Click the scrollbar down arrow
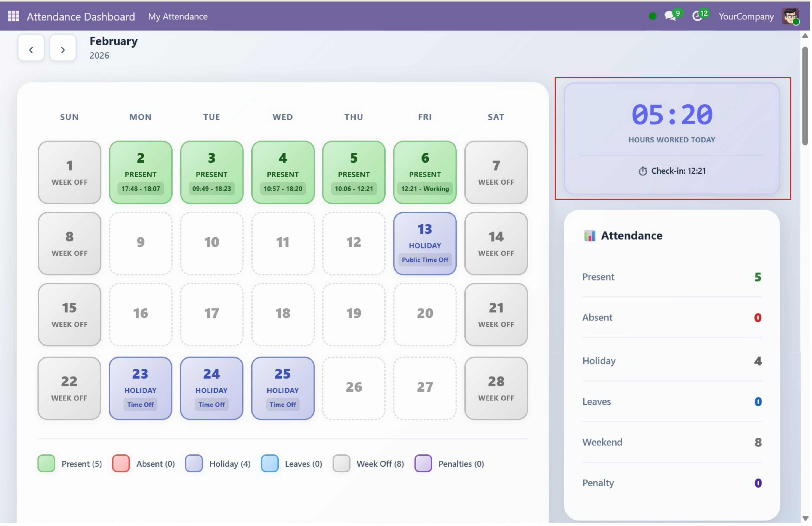812x526 pixels. pyautogui.click(x=805, y=518)
